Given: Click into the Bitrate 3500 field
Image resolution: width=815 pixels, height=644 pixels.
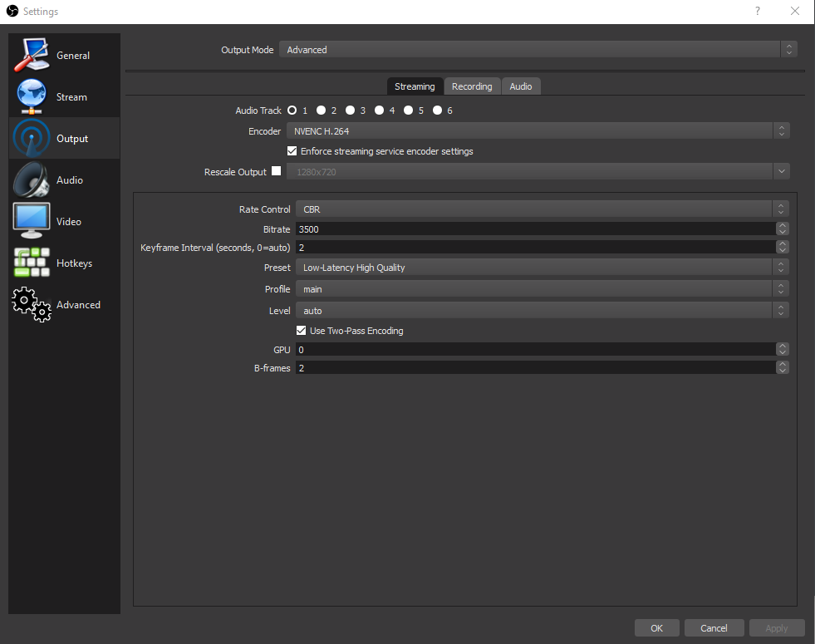Looking at the screenshot, I should [535, 229].
